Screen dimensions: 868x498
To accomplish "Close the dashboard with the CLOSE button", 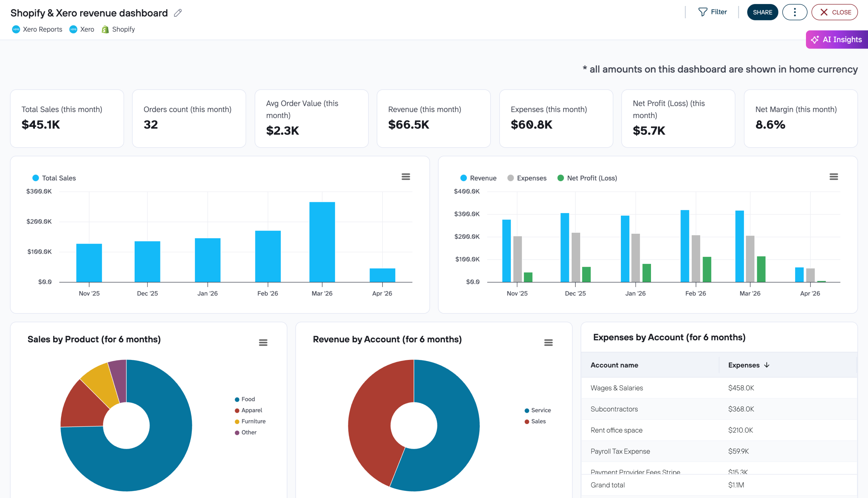I will click(x=834, y=12).
